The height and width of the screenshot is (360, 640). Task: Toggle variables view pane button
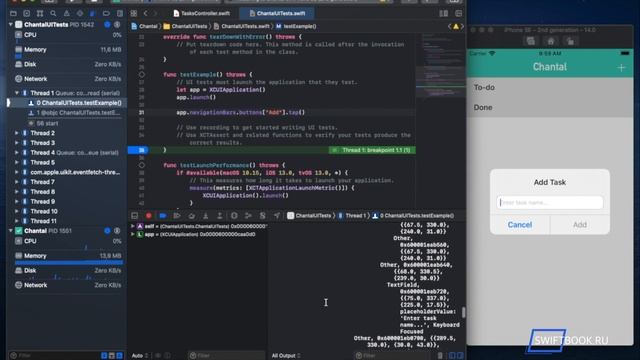click(452, 356)
